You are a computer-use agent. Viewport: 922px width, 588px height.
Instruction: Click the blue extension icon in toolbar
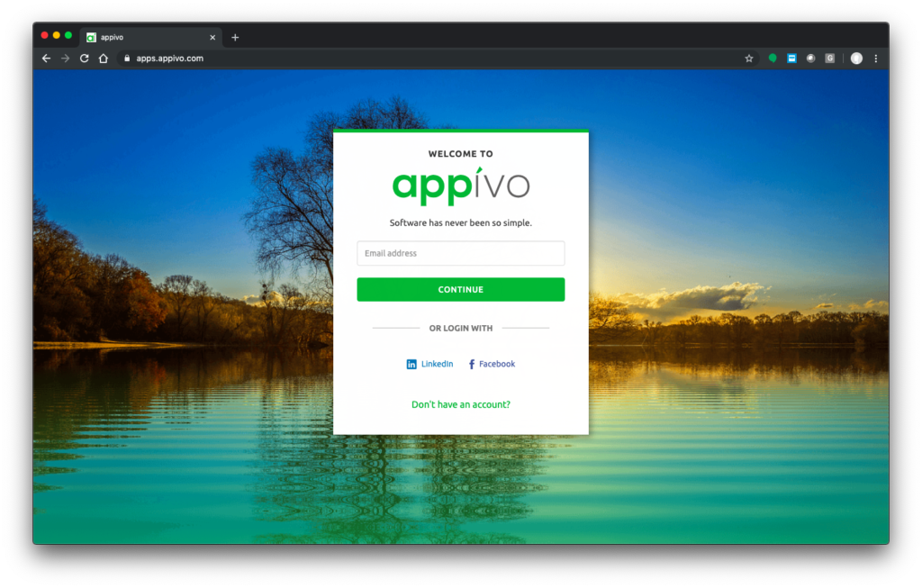791,59
